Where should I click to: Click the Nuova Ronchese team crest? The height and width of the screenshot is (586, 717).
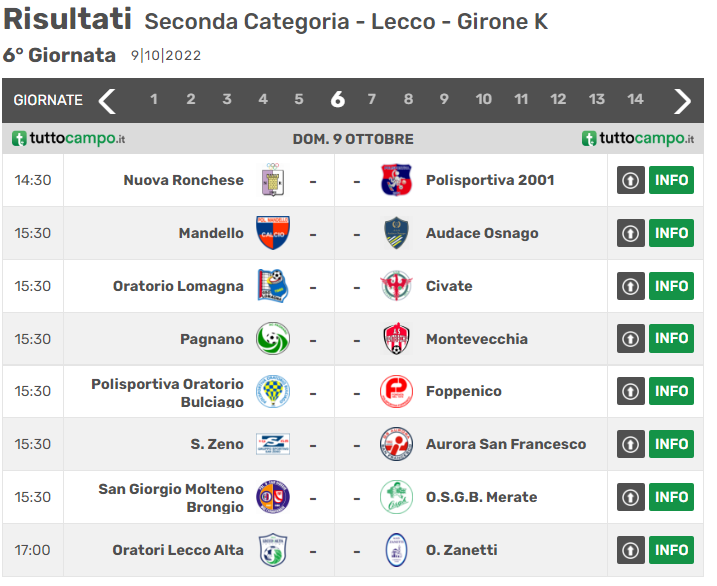272,180
